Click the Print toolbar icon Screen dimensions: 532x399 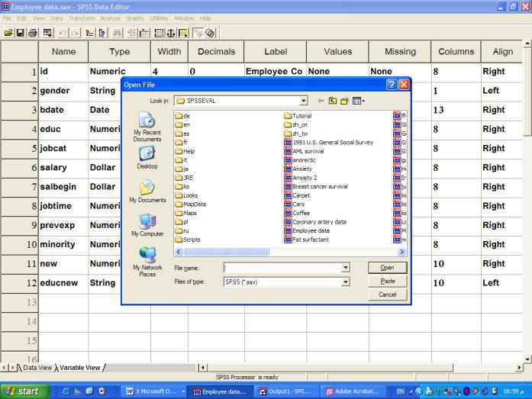point(33,33)
